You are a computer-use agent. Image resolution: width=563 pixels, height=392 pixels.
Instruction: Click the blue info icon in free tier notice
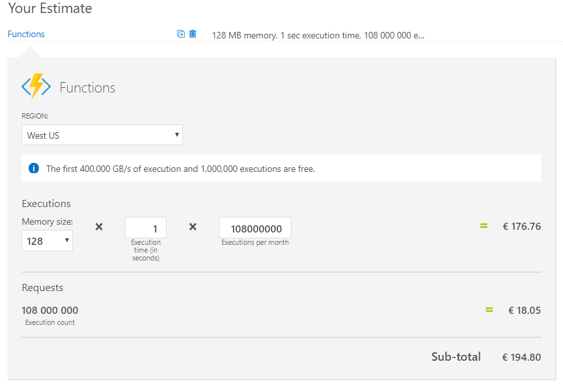coord(34,168)
